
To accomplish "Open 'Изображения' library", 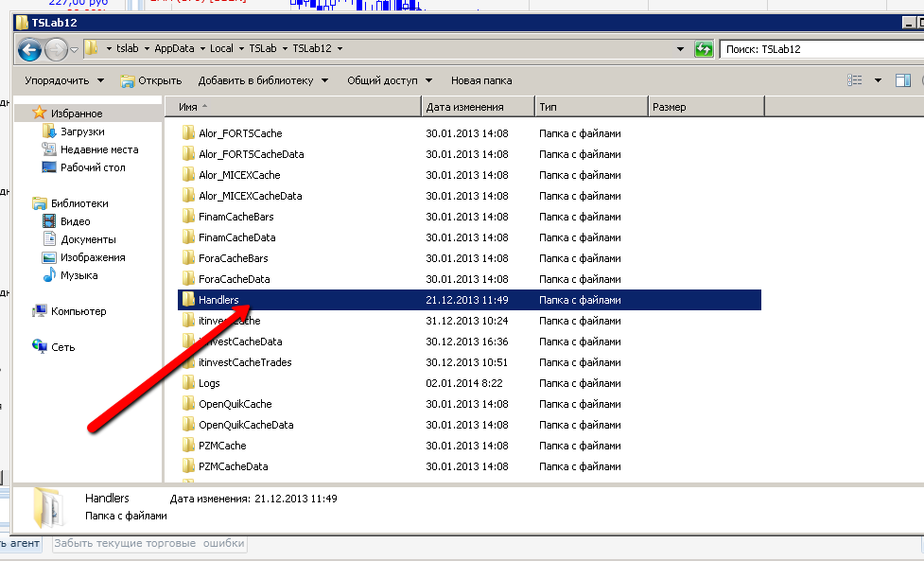I will point(93,257).
